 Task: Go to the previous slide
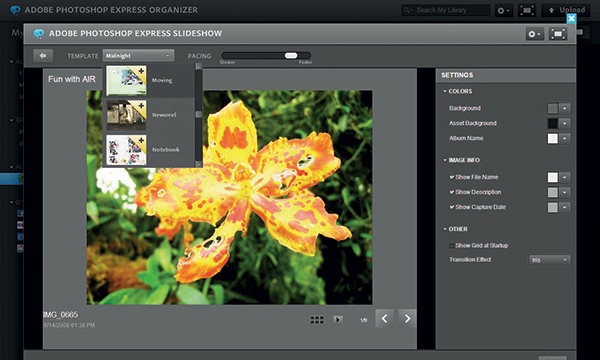tap(384, 318)
